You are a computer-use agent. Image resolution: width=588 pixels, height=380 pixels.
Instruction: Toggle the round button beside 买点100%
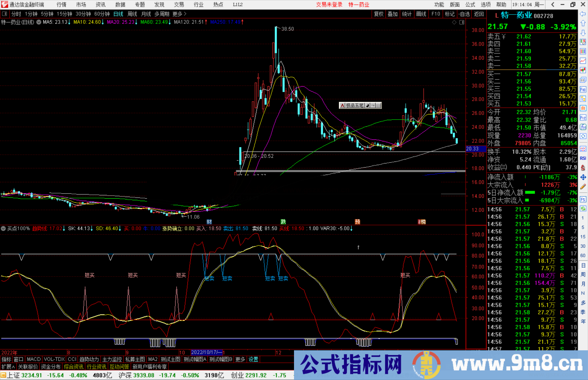(3, 229)
